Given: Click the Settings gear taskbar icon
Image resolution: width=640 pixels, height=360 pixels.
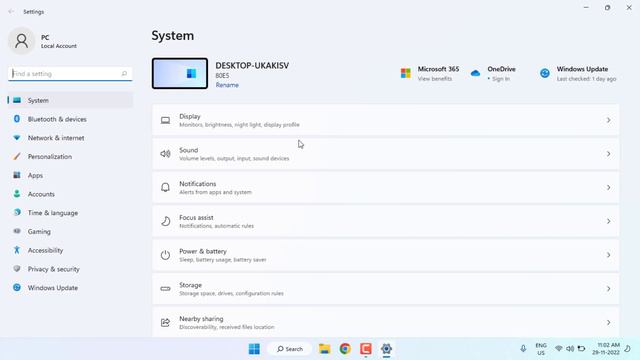Looking at the screenshot, I should [386, 349].
